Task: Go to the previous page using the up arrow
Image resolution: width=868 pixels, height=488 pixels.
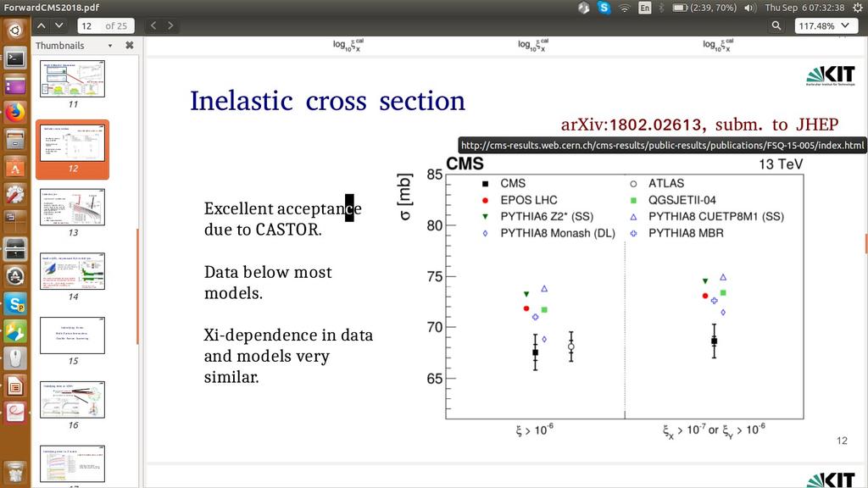Action: pos(42,25)
